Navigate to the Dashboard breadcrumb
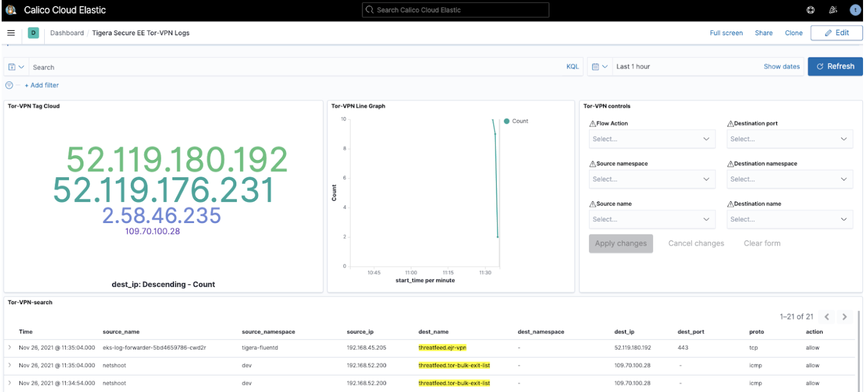The width and height of the screenshot is (868, 392). point(67,33)
